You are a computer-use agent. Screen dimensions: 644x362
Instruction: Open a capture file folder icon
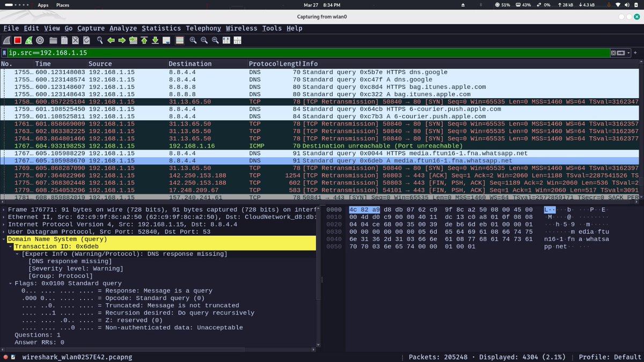tap(53, 40)
